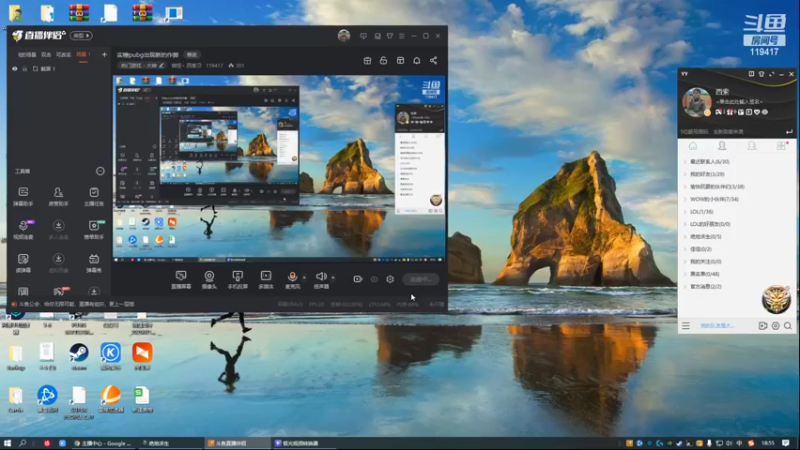Click the taskbar search icon
Image resolution: width=800 pixels, height=450 pixels.
22,443
